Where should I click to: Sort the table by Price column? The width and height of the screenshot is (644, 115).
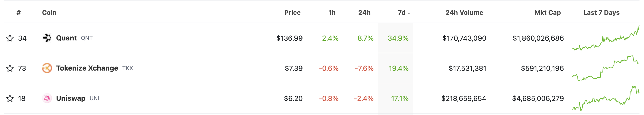click(x=292, y=13)
